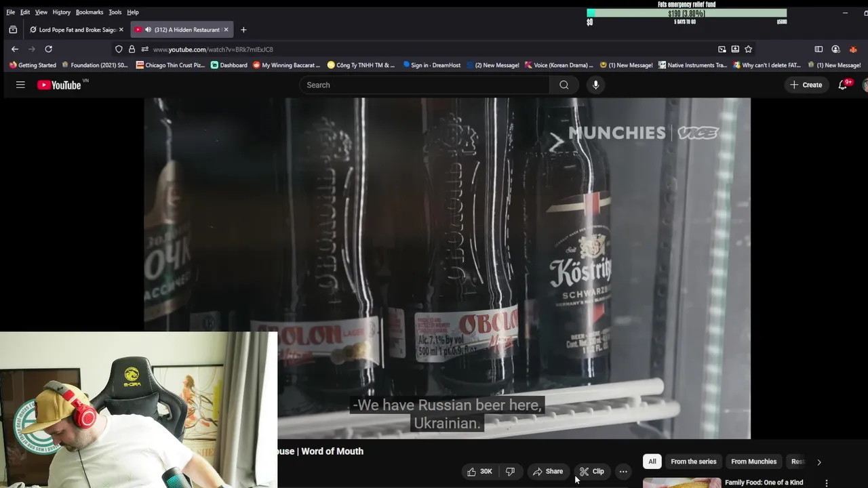Dislike the video

[x=510, y=471]
